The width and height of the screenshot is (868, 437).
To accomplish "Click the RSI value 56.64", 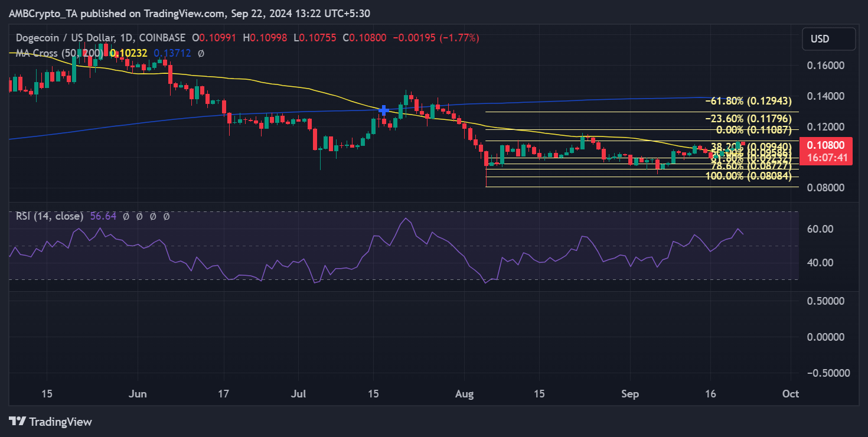I will click(x=102, y=217).
